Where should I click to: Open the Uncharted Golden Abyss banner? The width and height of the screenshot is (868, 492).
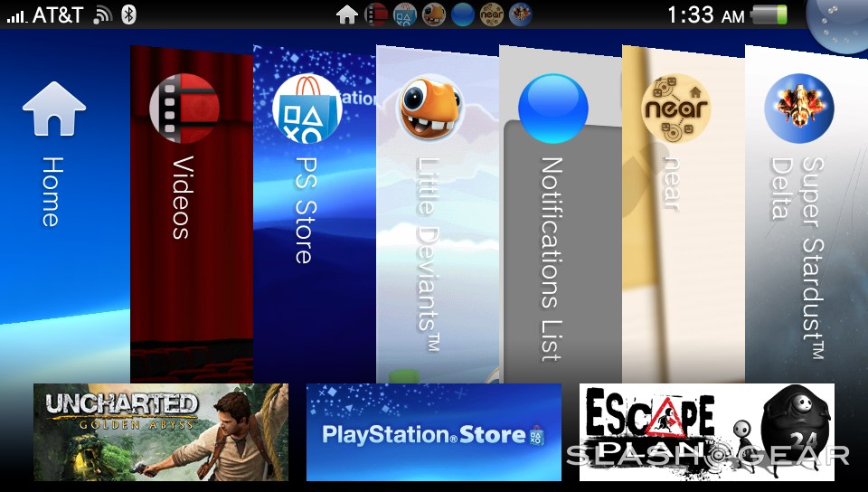161,432
